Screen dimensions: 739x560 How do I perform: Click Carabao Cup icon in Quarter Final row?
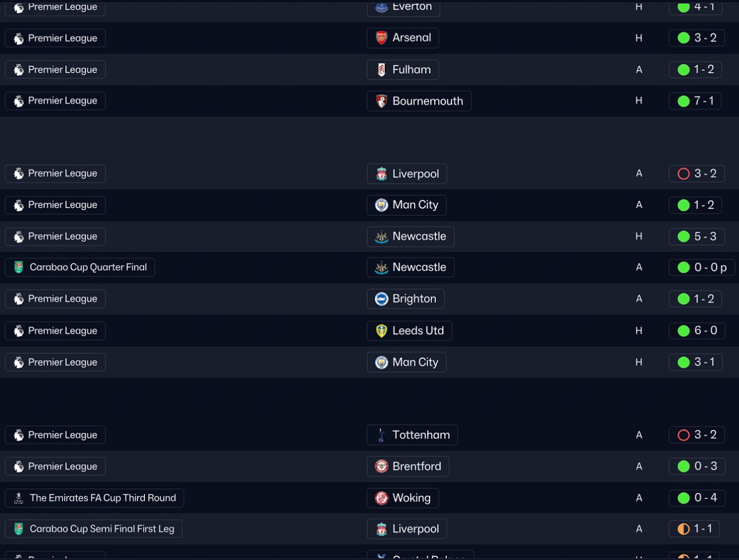pyautogui.click(x=18, y=267)
